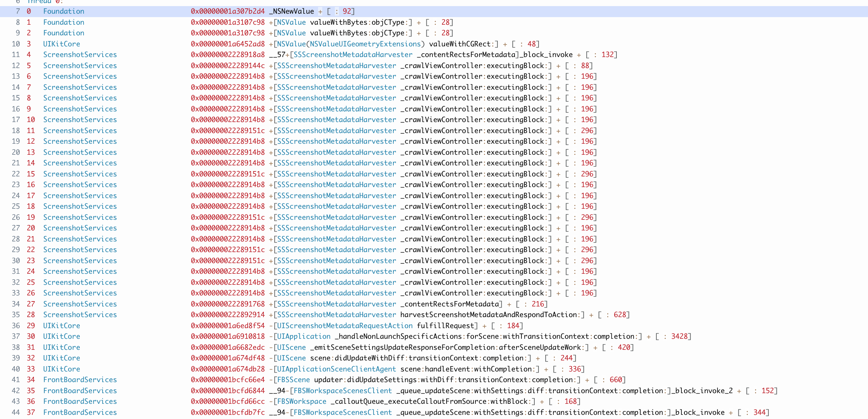Screen dimensions: 868x419
Task: Click offset 3428 in frame 30
Action: pos(680,336)
